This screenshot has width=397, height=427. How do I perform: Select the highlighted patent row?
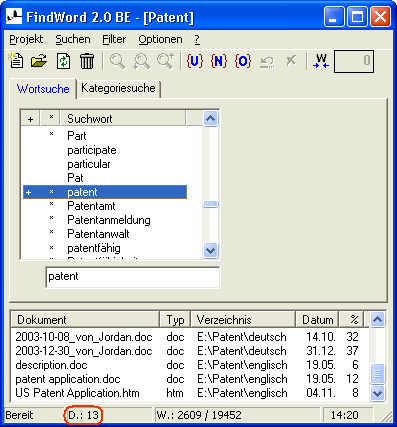coord(105,192)
